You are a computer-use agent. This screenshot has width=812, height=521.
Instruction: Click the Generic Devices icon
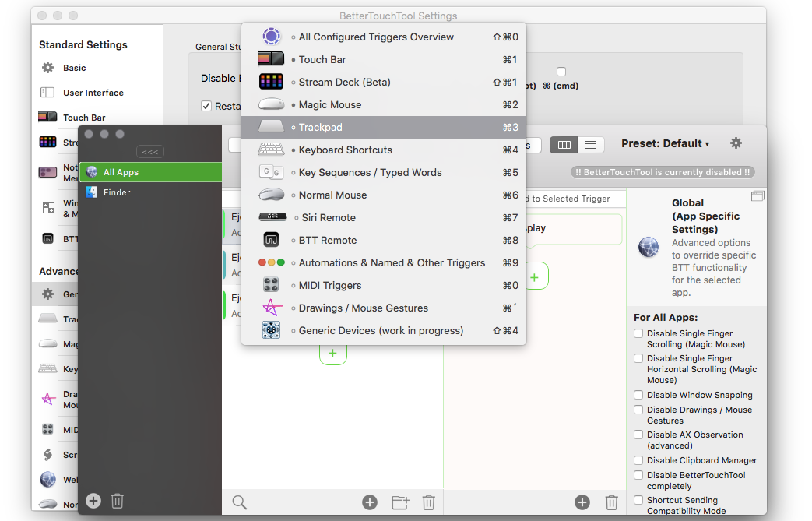271,330
